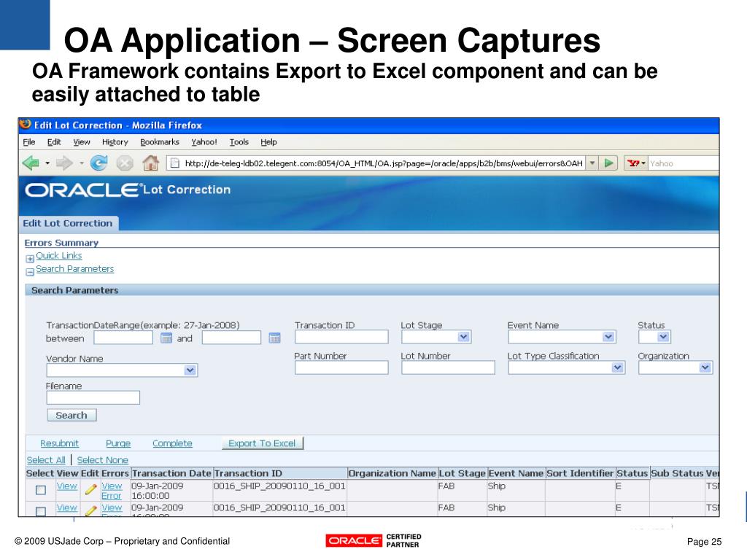747x560 pixels.
Task: Open the second date picker calendar icon
Action: tap(274, 338)
